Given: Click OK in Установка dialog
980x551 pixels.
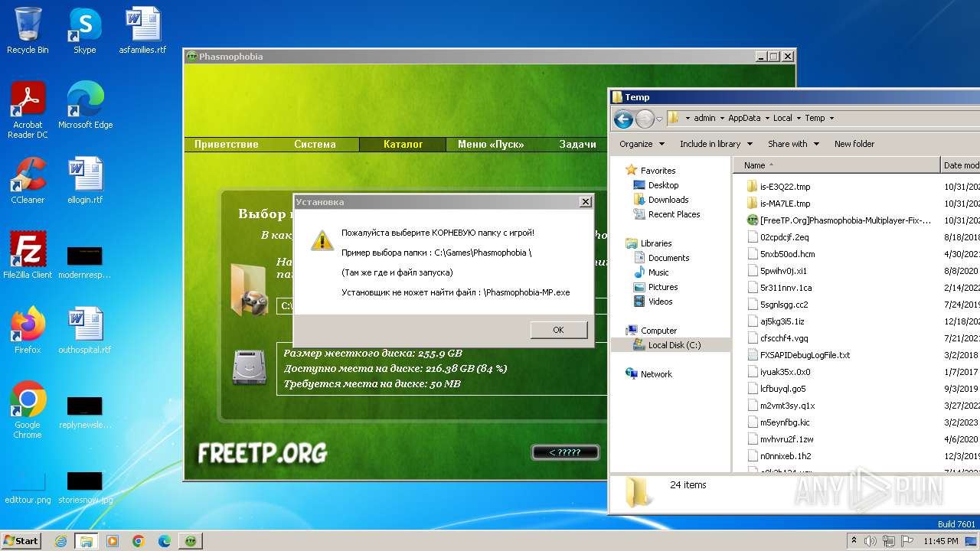Looking at the screenshot, I should click(558, 330).
